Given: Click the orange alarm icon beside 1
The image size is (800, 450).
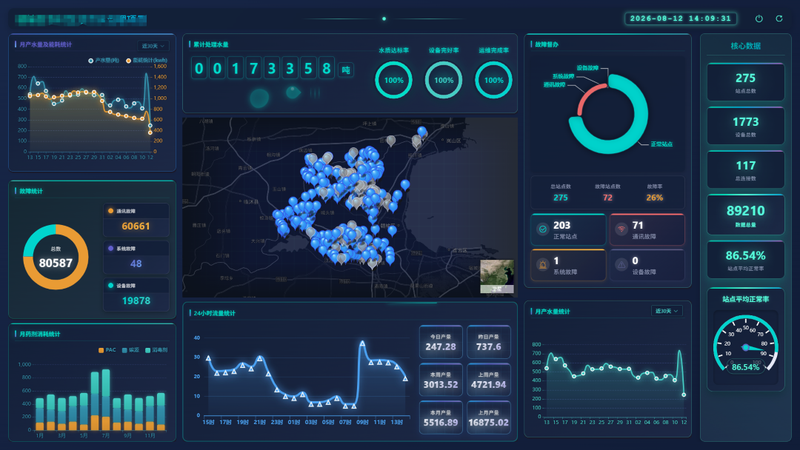Looking at the screenshot, I should (542, 265).
